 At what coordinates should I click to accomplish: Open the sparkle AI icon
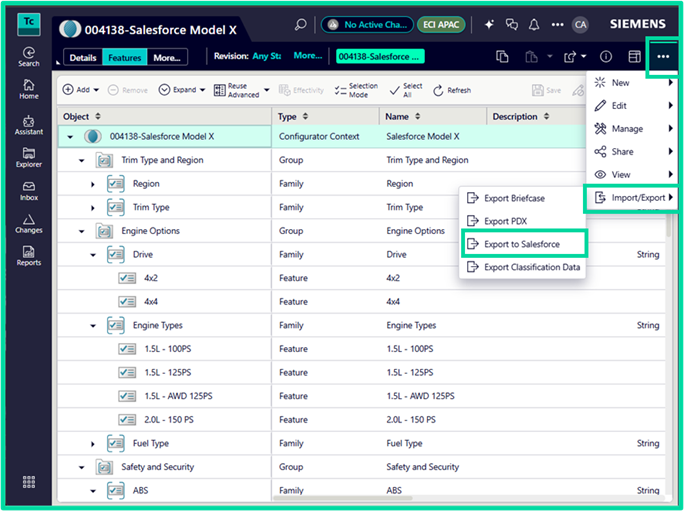point(489,24)
